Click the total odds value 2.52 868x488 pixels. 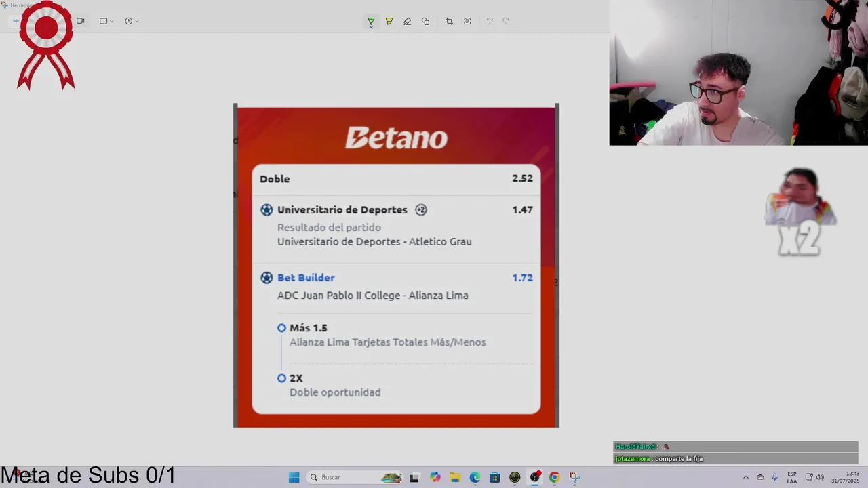[522, 178]
